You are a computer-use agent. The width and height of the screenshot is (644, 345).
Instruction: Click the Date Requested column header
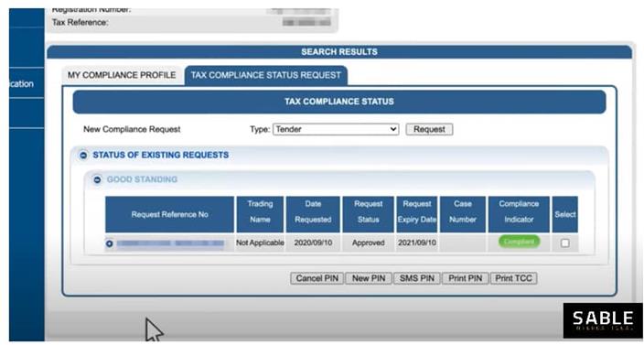[x=313, y=214]
